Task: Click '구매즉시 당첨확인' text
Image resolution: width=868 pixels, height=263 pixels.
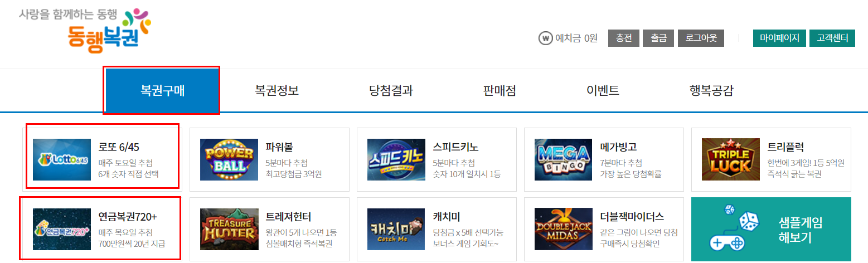Action: tap(629, 243)
